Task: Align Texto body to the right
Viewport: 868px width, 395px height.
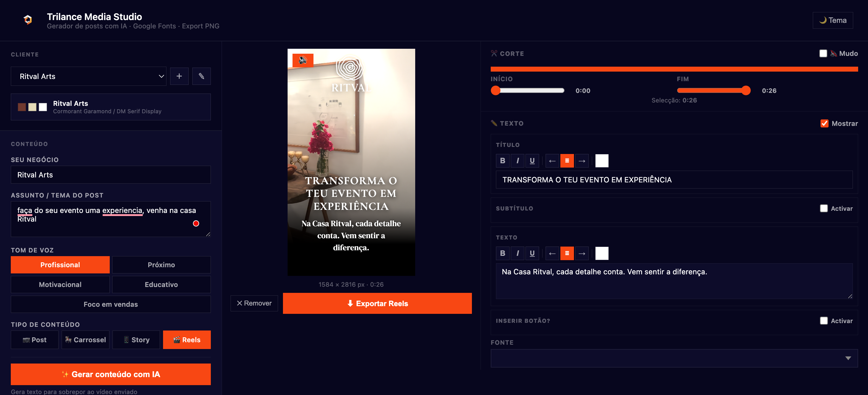Action: pos(582,253)
